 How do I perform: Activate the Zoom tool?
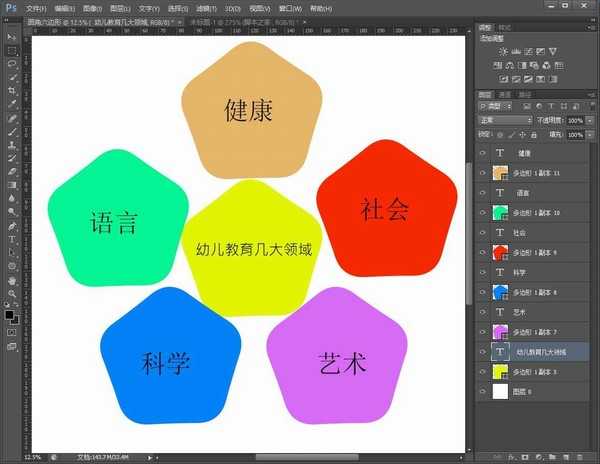(11, 295)
